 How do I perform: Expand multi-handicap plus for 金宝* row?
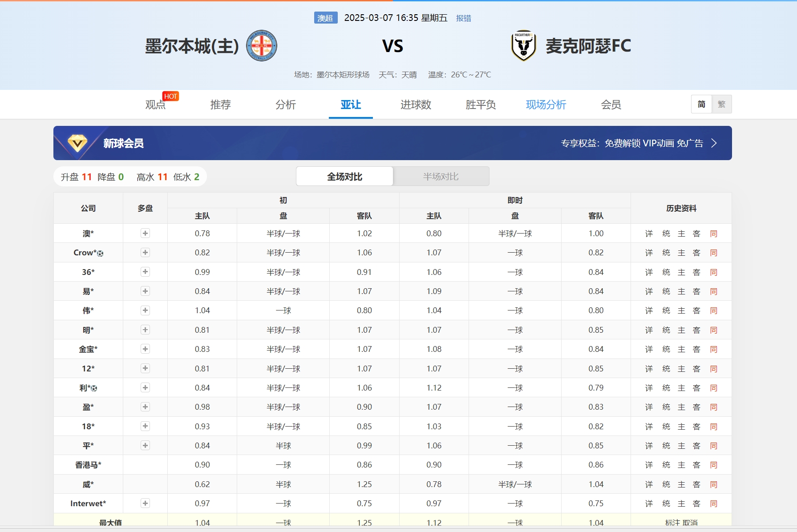145,349
